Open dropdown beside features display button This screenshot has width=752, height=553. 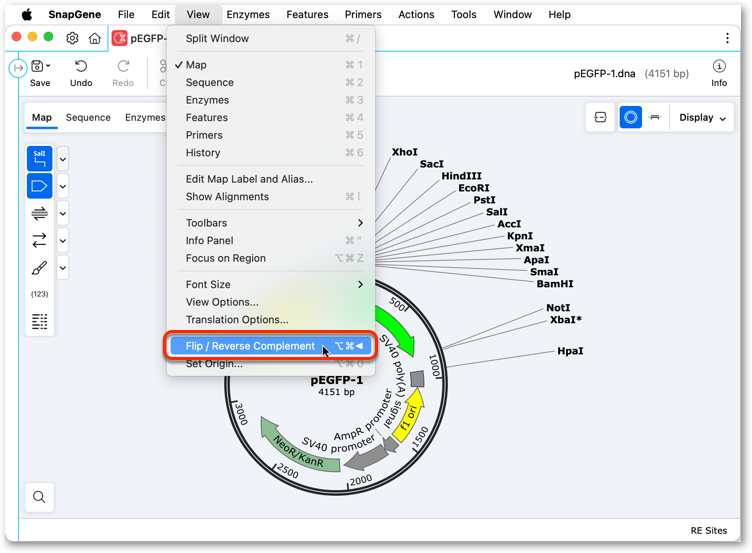(63, 186)
